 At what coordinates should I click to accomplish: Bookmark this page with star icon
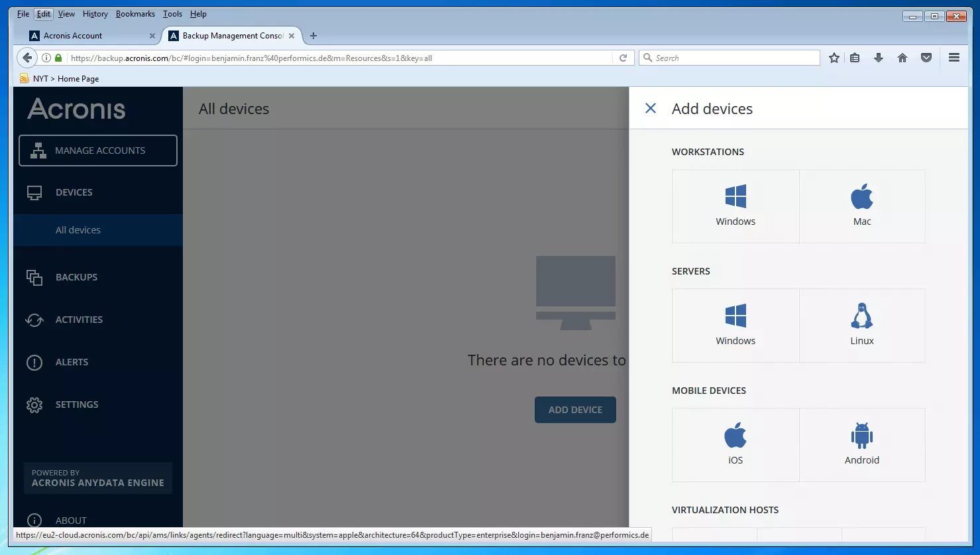click(834, 58)
